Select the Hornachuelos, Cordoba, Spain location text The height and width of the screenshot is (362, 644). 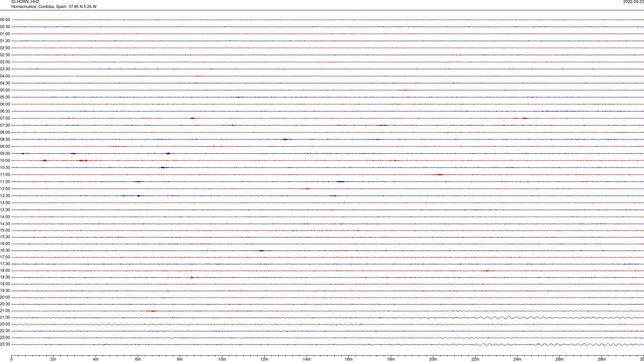(39, 7)
